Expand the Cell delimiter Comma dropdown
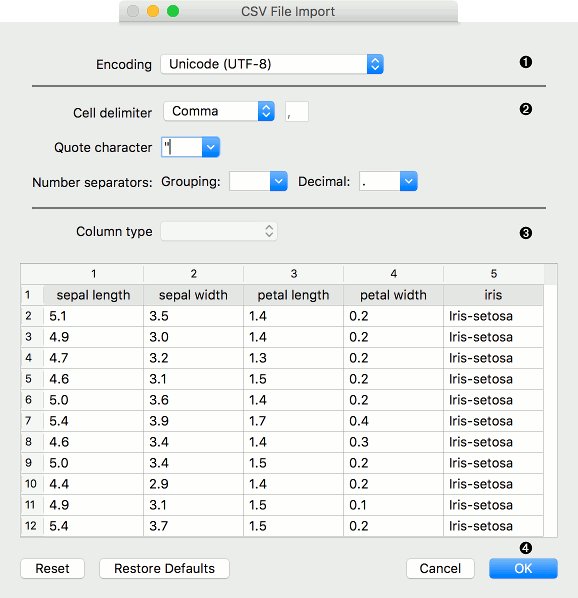578x598 pixels. 219,111
